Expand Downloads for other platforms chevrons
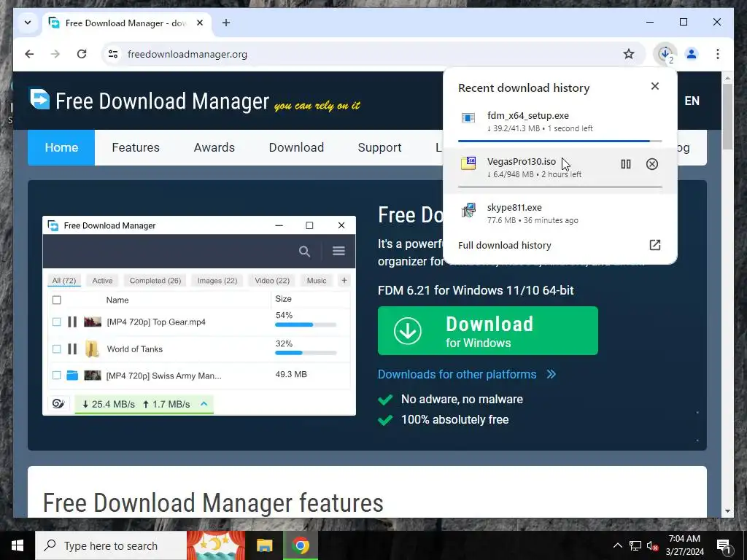This screenshot has width=747, height=560. (x=551, y=374)
